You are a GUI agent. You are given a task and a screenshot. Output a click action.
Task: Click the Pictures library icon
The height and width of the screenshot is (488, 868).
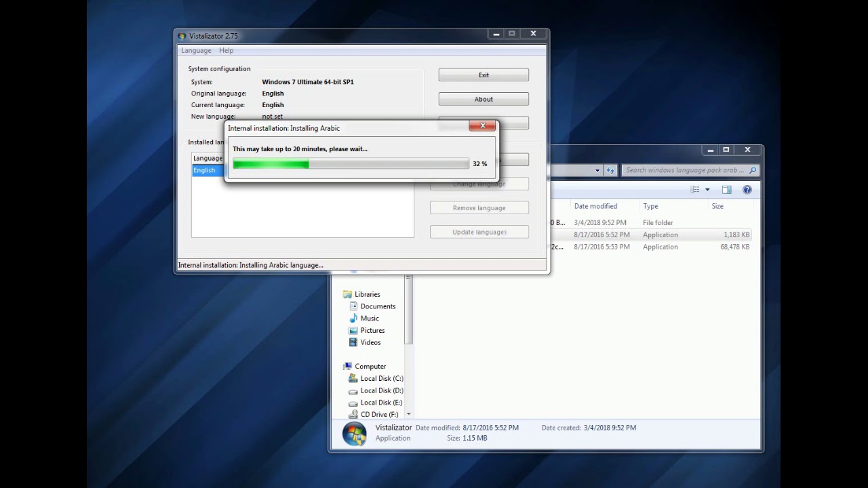tap(353, 330)
